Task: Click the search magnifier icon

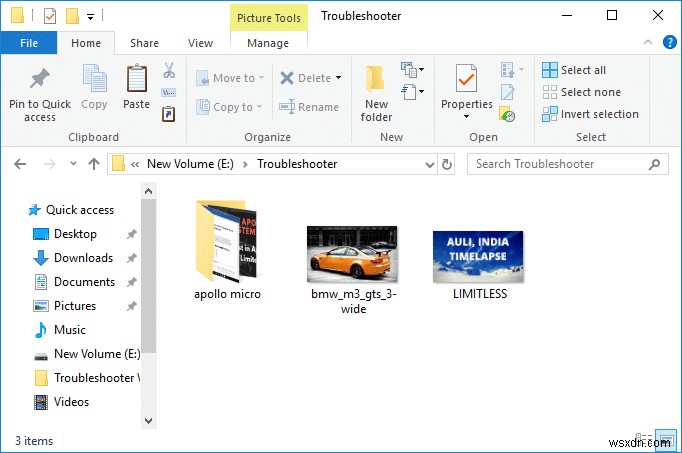Action: click(654, 164)
